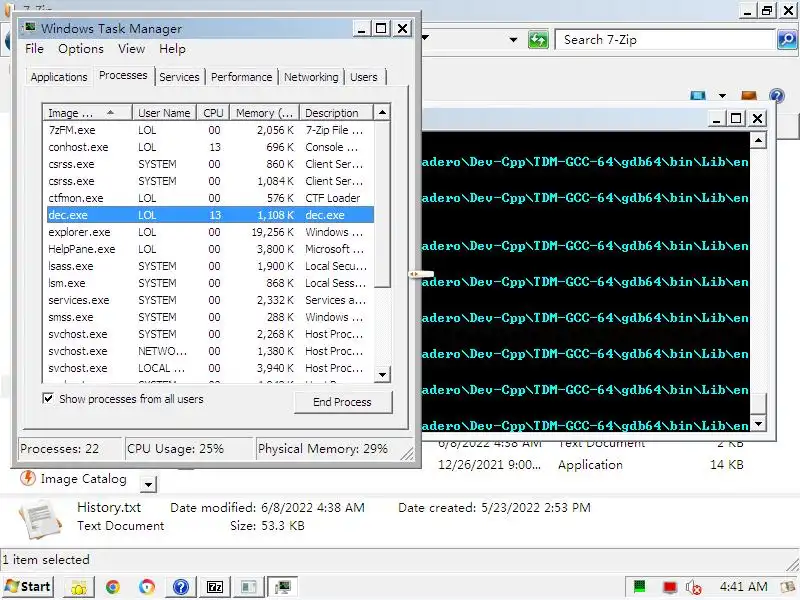The width and height of the screenshot is (800, 600).
Task: Click console window scroll-up arrow
Action: (x=759, y=140)
